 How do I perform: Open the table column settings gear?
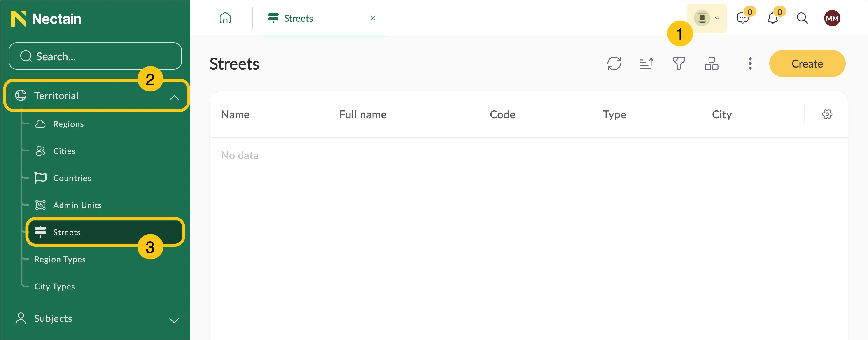pyautogui.click(x=827, y=114)
